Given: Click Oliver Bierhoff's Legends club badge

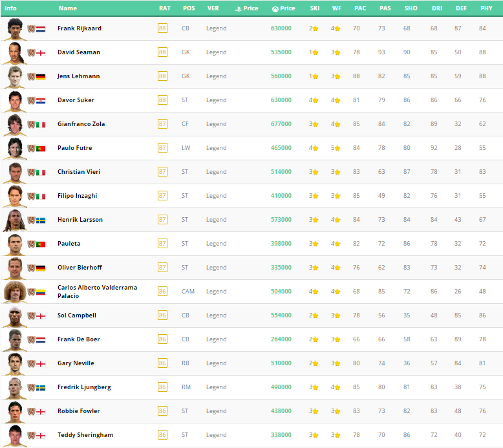Looking at the screenshot, I should (x=31, y=268).
